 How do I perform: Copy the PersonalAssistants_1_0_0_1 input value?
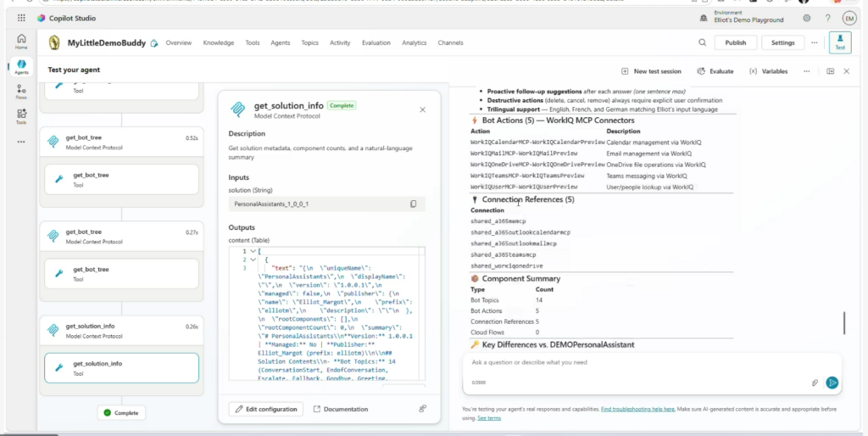coord(414,204)
